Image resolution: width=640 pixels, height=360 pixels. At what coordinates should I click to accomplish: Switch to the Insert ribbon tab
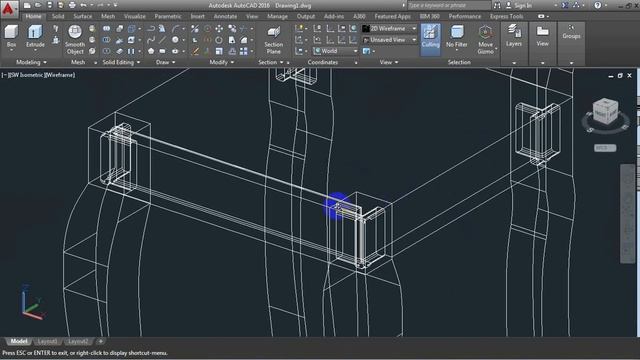point(198,16)
